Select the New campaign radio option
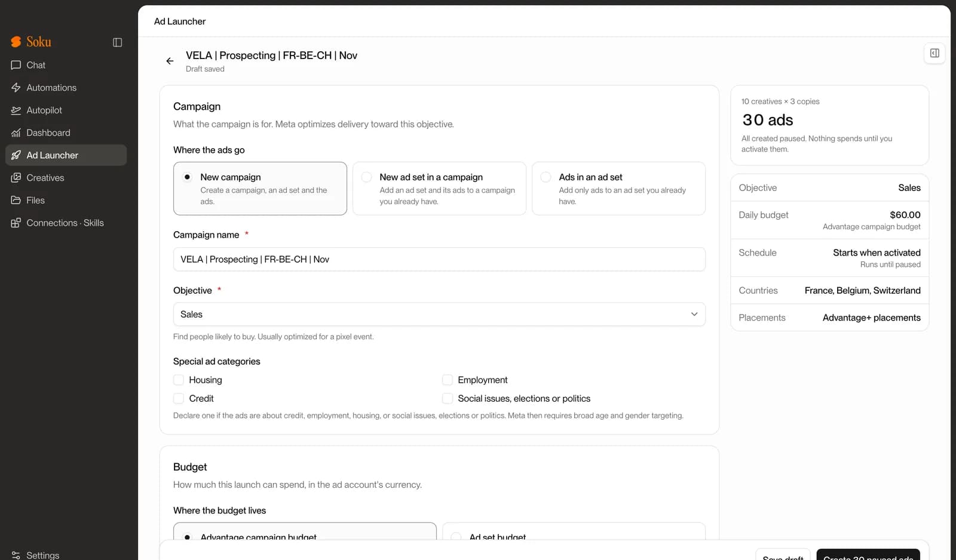The image size is (956, 560). 260,189
